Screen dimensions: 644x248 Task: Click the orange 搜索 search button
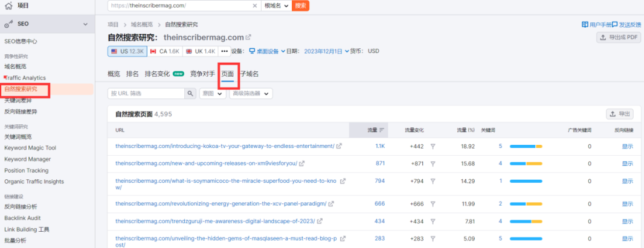coord(301,5)
